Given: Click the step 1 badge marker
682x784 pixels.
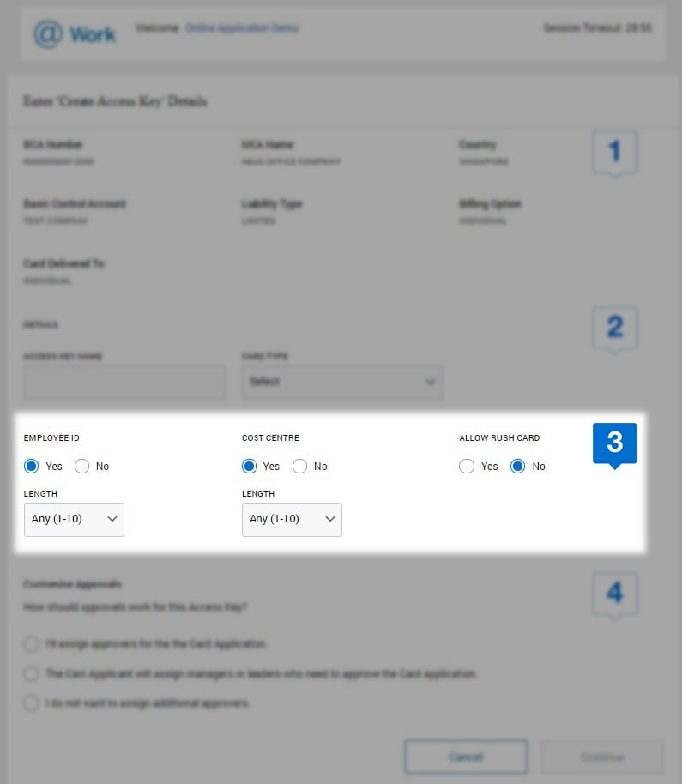Looking at the screenshot, I should coord(614,152).
